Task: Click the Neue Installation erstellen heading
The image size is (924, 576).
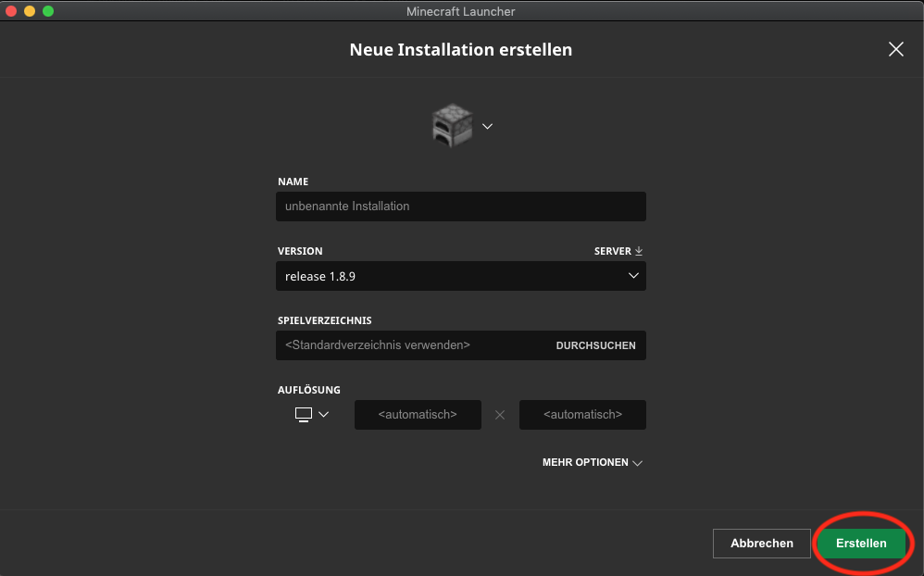Action: 461,49
